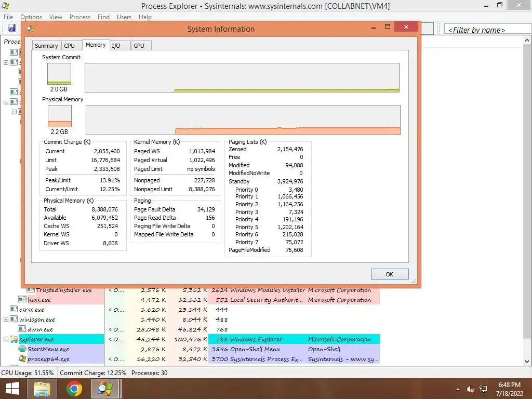This screenshot has width=532, height=399.
Task: Launch Google Chrome from the taskbar
Action: [x=74, y=389]
